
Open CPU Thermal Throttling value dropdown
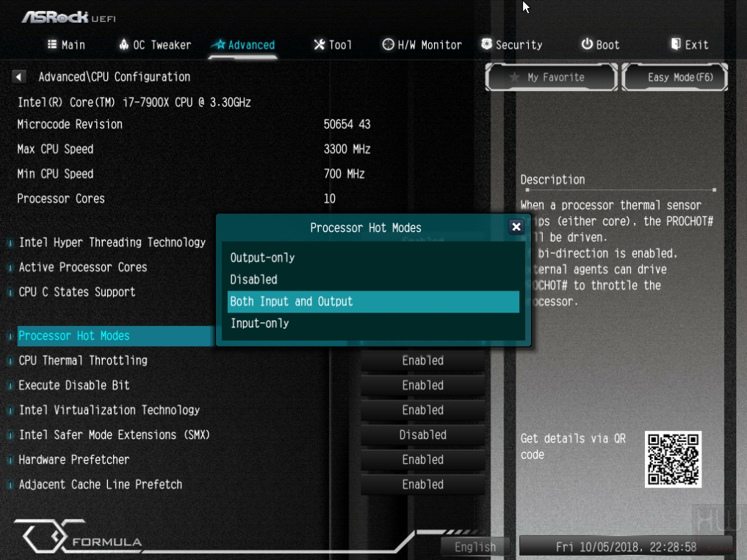click(422, 360)
